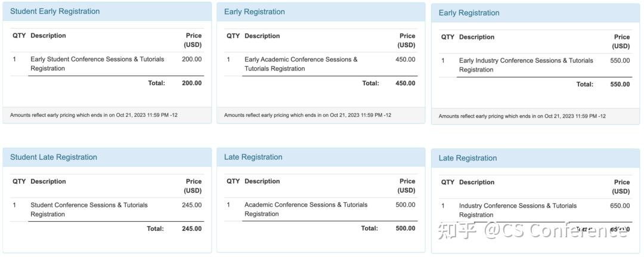Click the 200.00 total for student early
644x257 pixels.
click(x=191, y=83)
